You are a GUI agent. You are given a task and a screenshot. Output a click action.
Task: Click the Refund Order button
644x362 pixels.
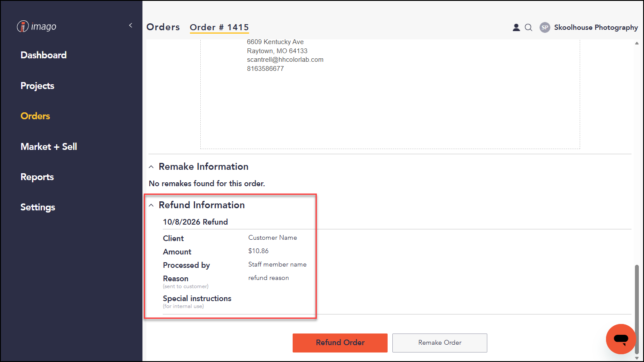pos(340,343)
